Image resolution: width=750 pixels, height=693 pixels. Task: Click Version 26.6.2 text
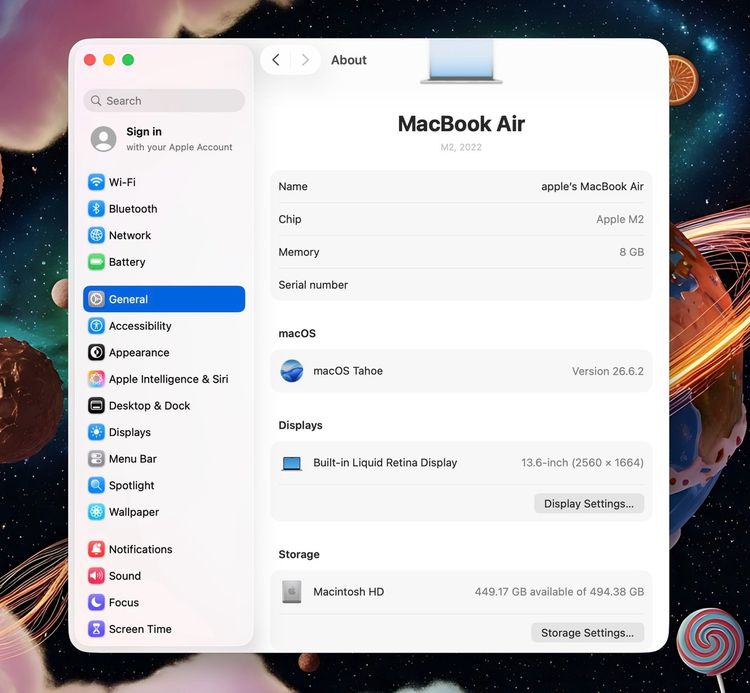pyautogui.click(x=607, y=371)
